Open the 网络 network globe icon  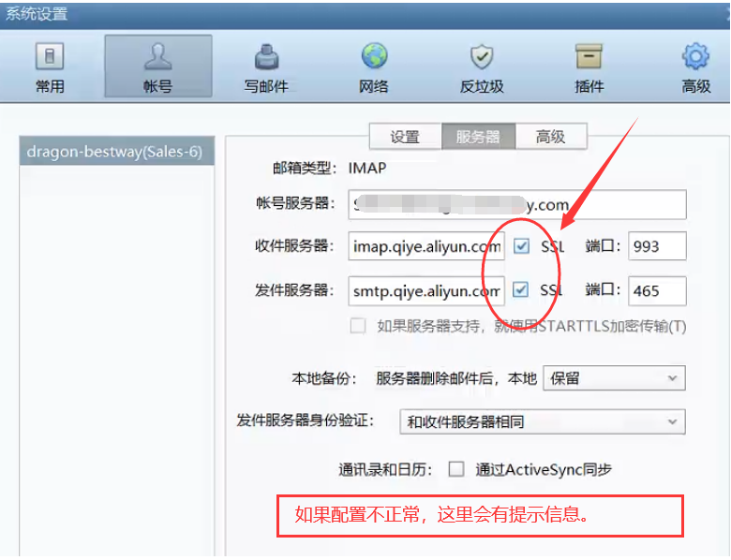(x=374, y=58)
